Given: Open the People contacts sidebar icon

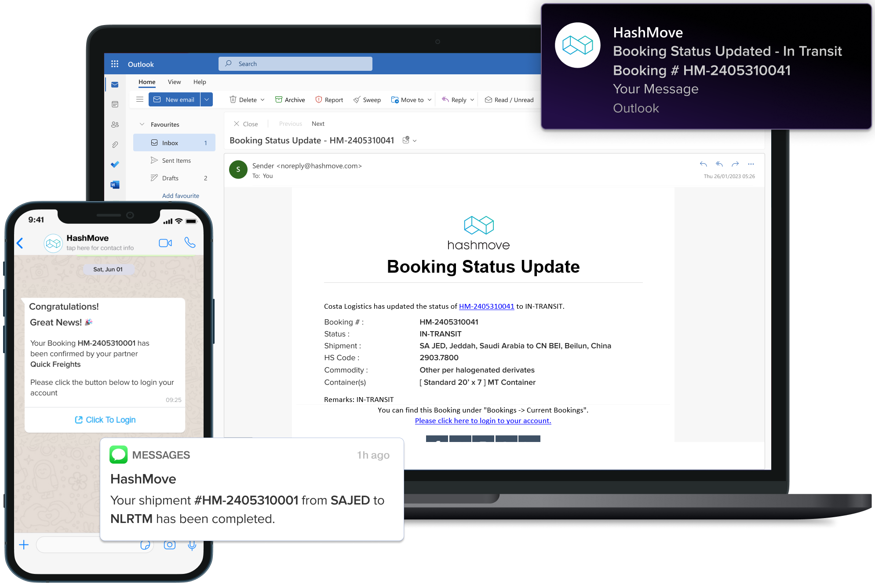Looking at the screenshot, I should pyautogui.click(x=115, y=124).
